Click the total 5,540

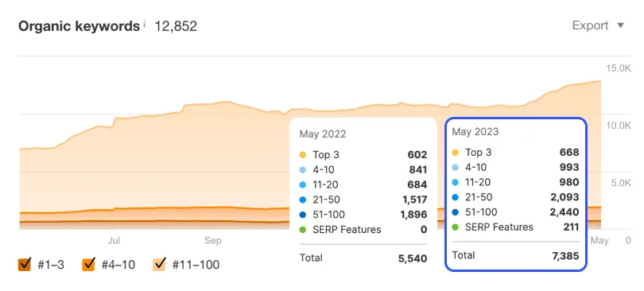[x=413, y=258]
